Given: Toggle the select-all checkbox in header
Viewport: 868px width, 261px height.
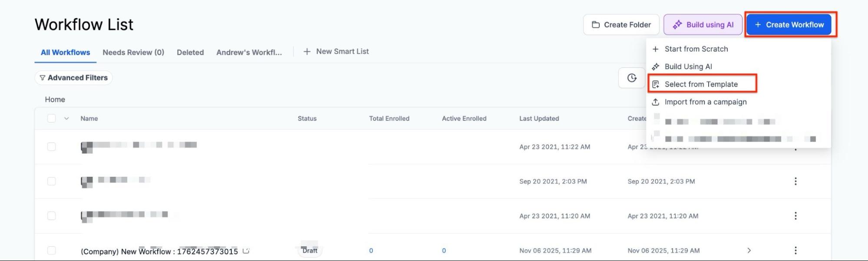Looking at the screenshot, I should coord(52,119).
